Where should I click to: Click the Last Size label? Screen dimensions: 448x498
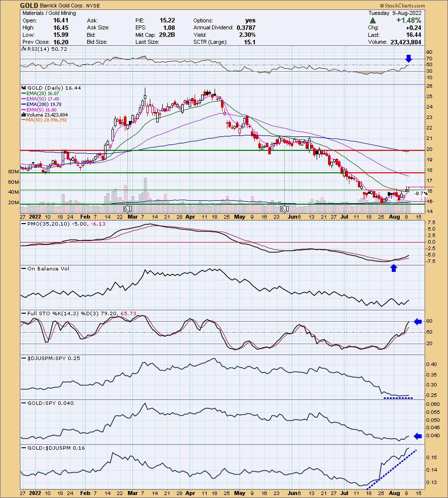pos(147,42)
